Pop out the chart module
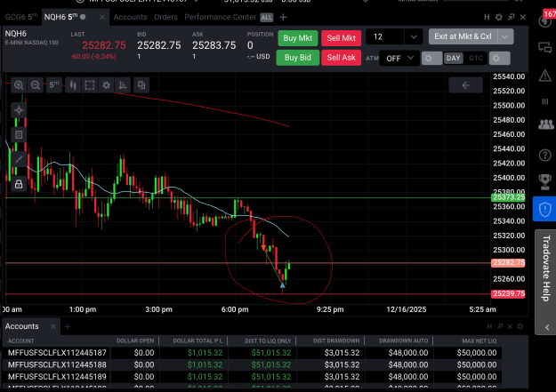The height and width of the screenshot is (392, 556). 511,17
